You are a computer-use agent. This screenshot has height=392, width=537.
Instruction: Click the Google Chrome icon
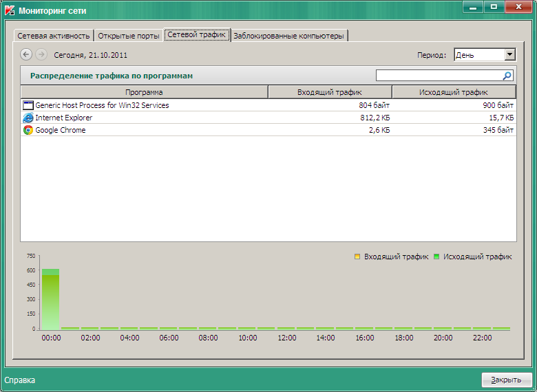[x=28, y=130]
